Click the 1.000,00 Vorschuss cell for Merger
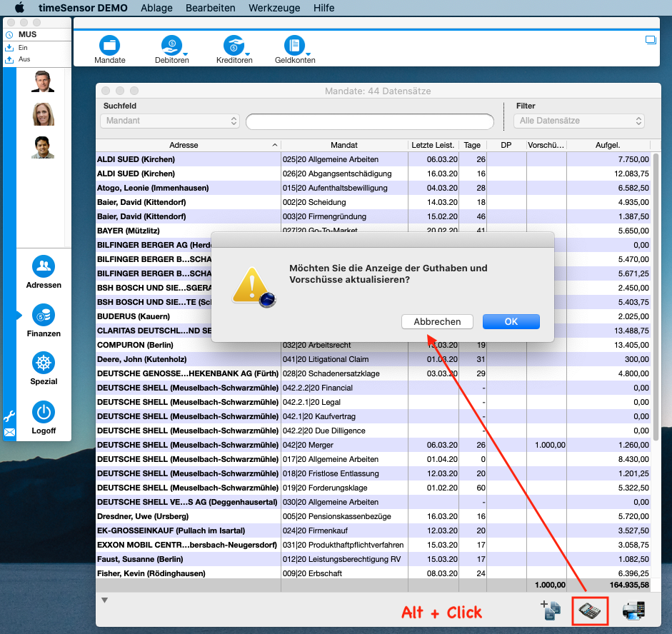 coord(546,445)
